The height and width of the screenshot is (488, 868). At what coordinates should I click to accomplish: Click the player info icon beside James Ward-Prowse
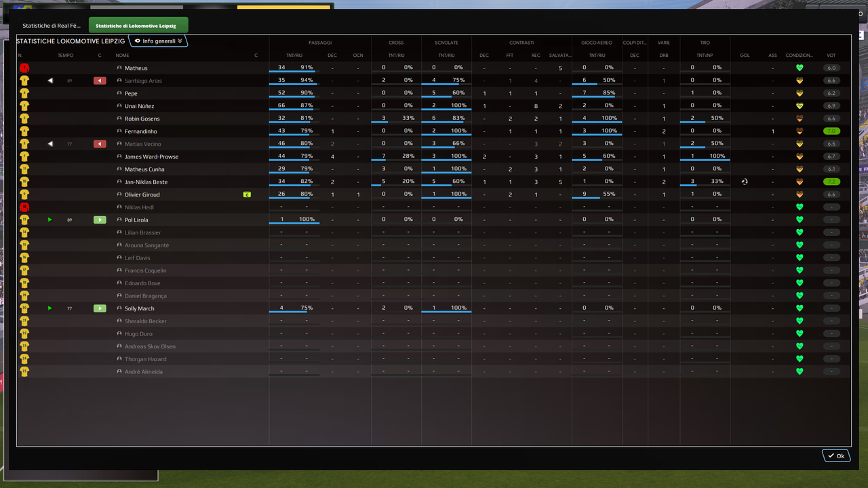[x=120, y=157]
